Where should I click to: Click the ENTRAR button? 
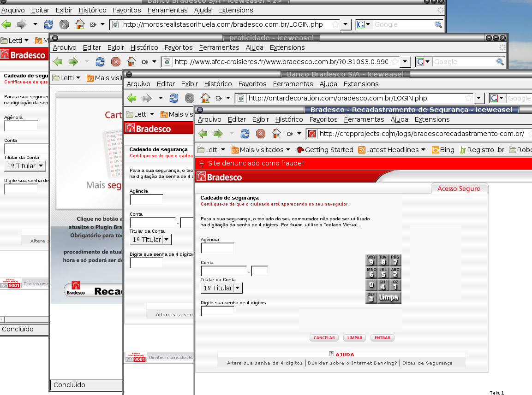pyautogui.click(x=383, y=338)
